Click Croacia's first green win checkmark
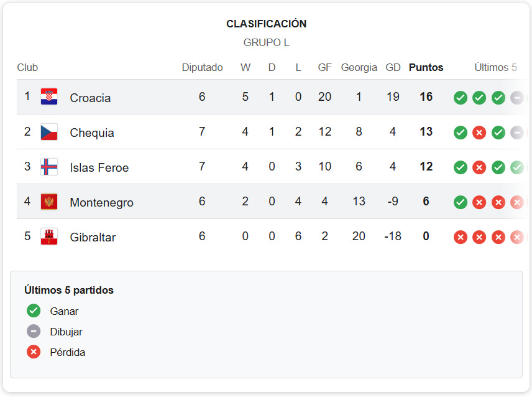 coord(461,98)
